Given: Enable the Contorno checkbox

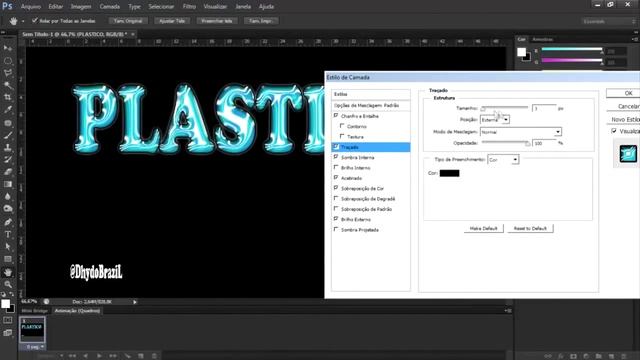Looking at the screenshot, I should (342, 126).
